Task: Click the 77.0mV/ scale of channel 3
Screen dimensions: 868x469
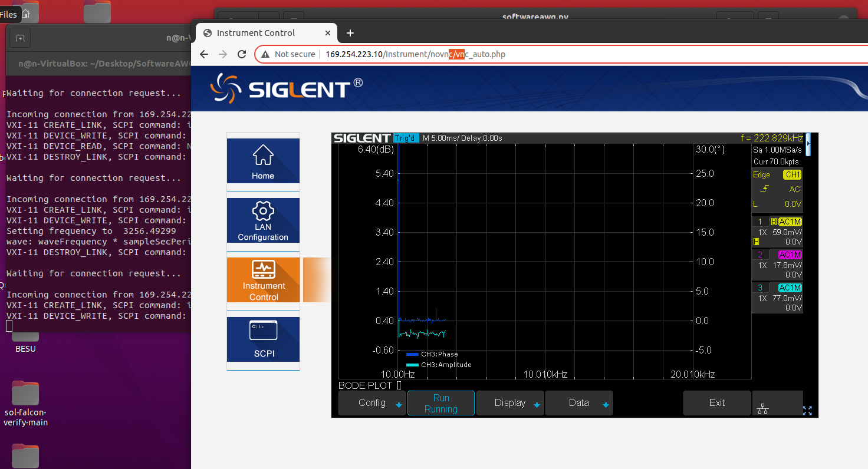Action: pyautogui.click(x=787, y=298)
